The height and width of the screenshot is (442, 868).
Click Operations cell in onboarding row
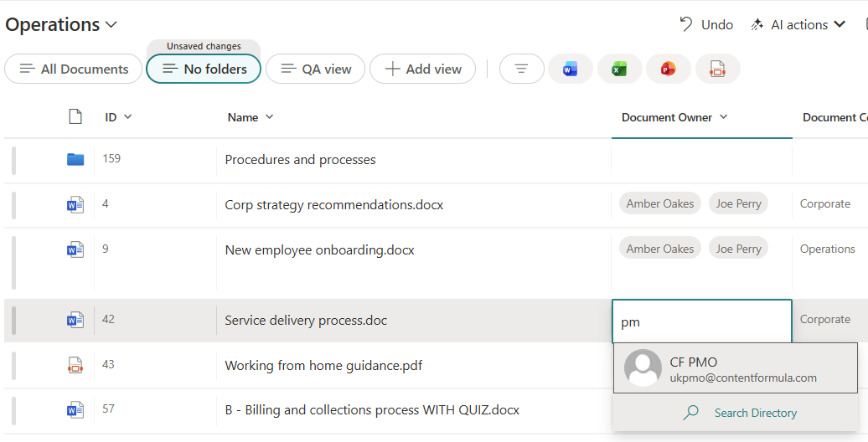827,249
